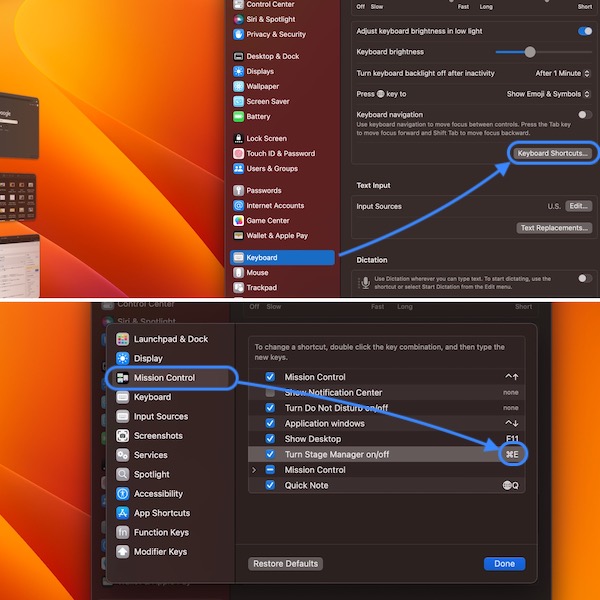This screenshot has width=600, height=600.
Task: Open the App Shortcuts icon
Action: tap(122, 513)
